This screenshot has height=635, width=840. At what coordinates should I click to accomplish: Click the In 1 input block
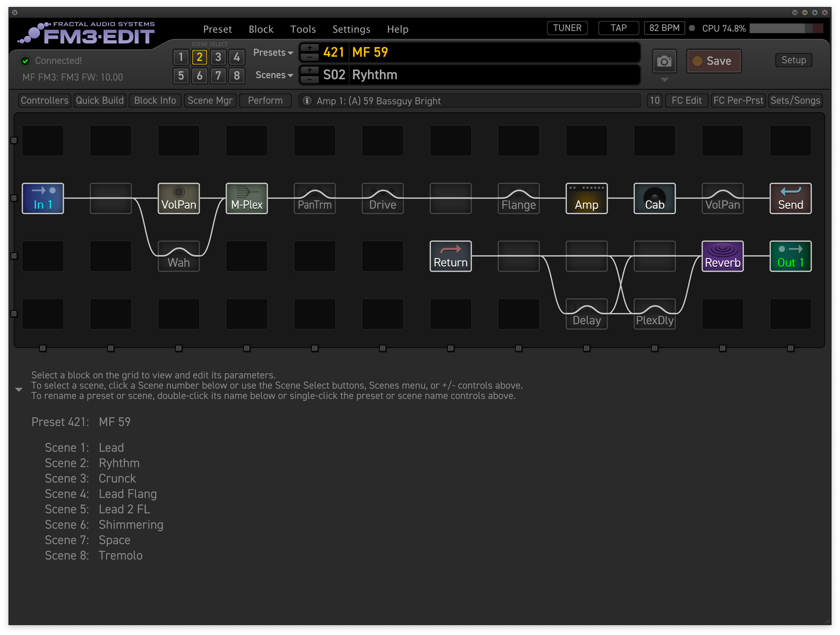click(43, 198)
